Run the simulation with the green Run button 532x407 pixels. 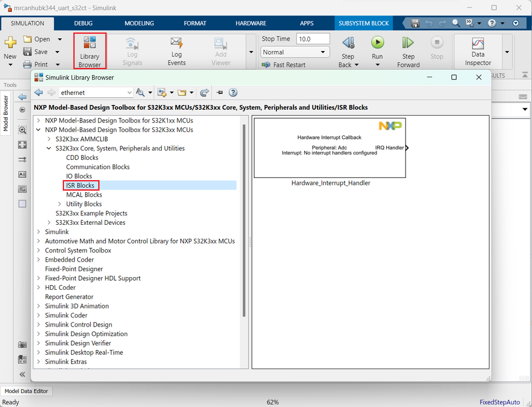tap(377, 43)
